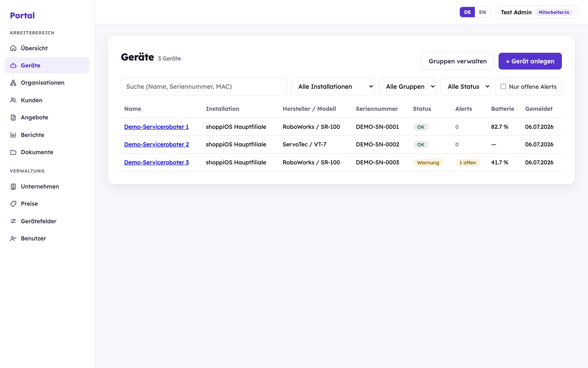This screenshot has height=368, width=588.
Task: Open the Alle Gruppen dropdown
Action: [408, 86]
